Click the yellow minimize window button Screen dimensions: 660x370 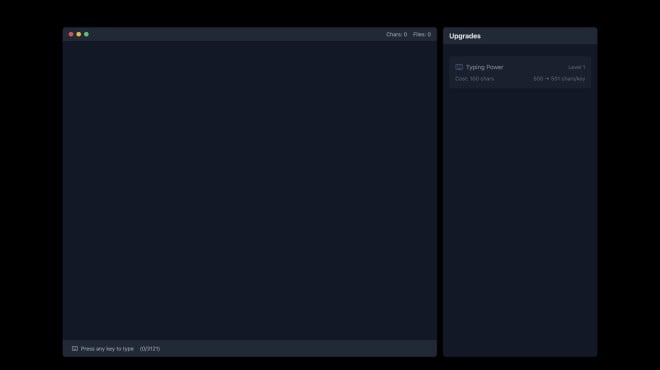[x=79, y=35]
